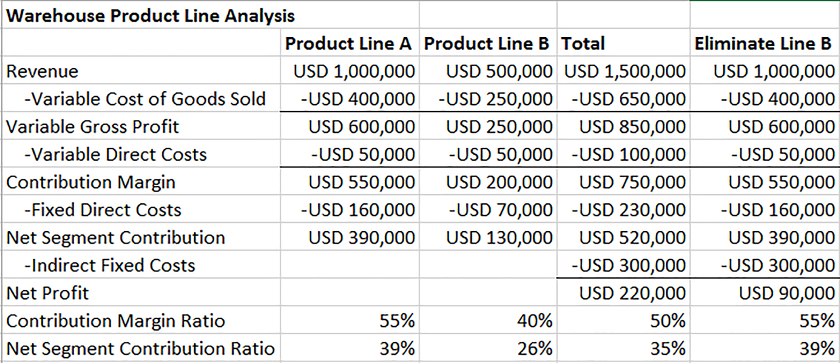
Task: Select total fixed direct costs -USD 230,000
Action: [628, 210]
